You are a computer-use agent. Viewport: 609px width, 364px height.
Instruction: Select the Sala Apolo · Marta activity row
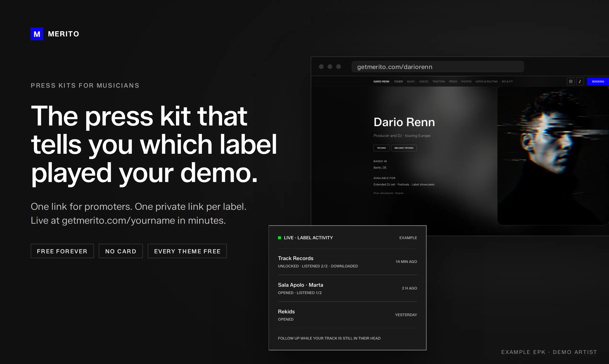[x=347, y=289]
